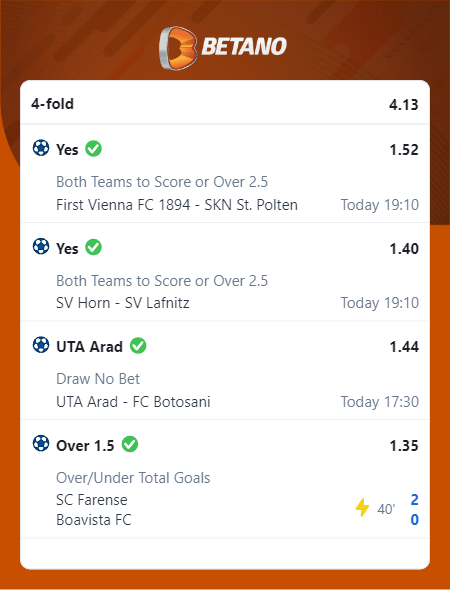Click the 1.35 odds value
This screenshot has height=590, width=450.
[x=404, y=446]
